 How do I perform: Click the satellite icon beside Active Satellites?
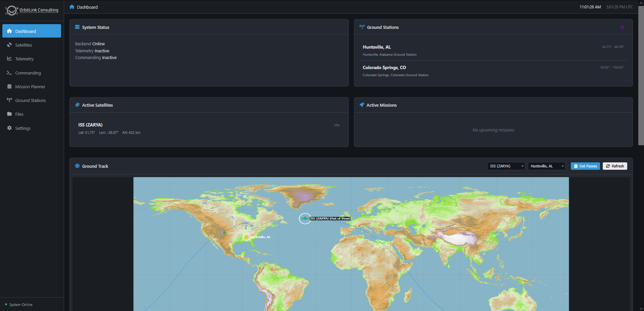pos(77,105)
